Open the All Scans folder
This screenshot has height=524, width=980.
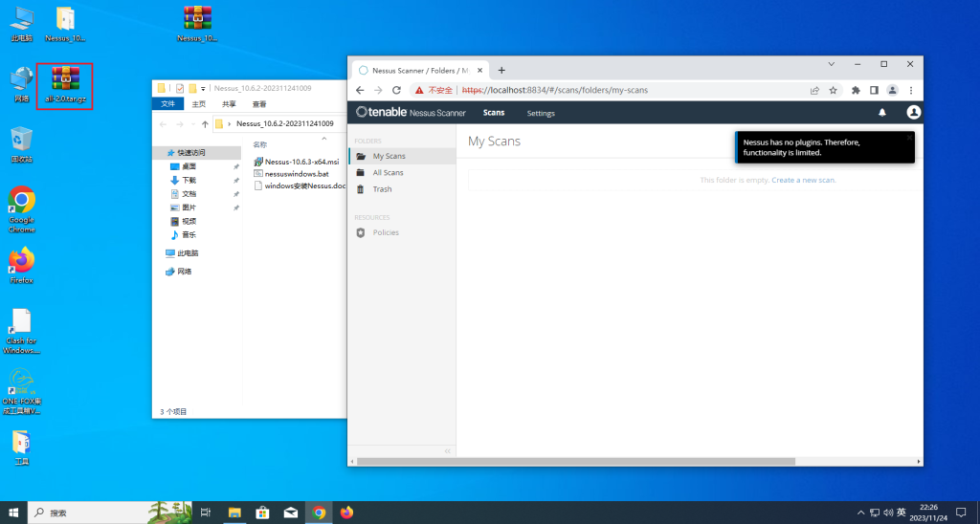(x=388, y=173)
